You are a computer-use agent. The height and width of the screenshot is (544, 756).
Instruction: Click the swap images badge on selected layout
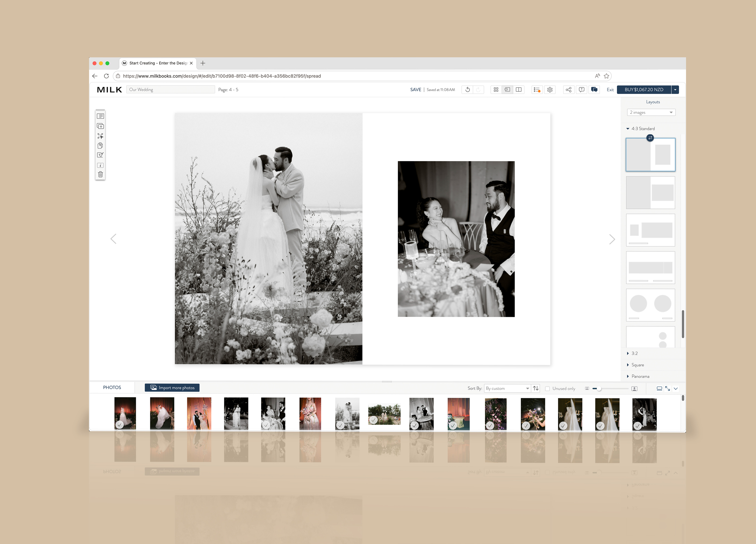click(x=650, y=138)
